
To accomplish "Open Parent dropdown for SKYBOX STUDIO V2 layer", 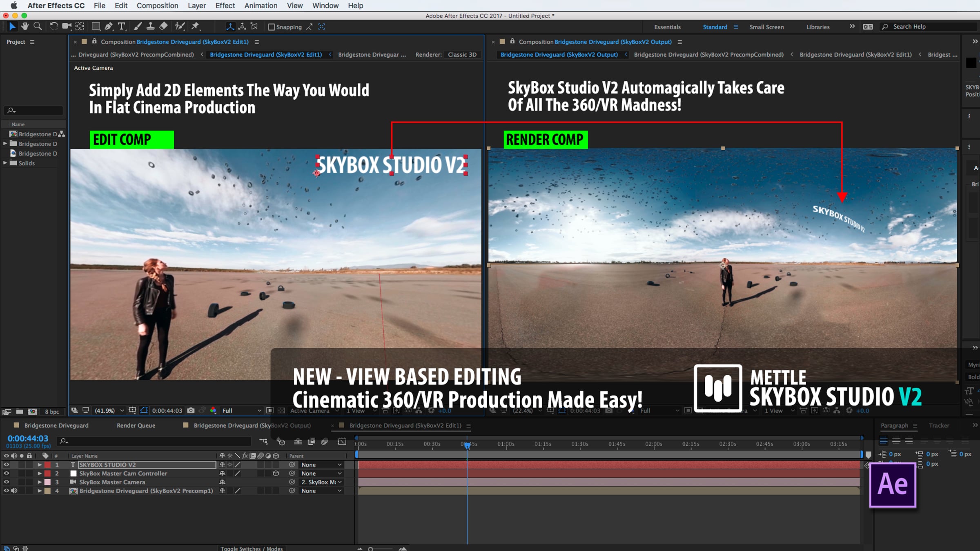I will tap(321, 464).
